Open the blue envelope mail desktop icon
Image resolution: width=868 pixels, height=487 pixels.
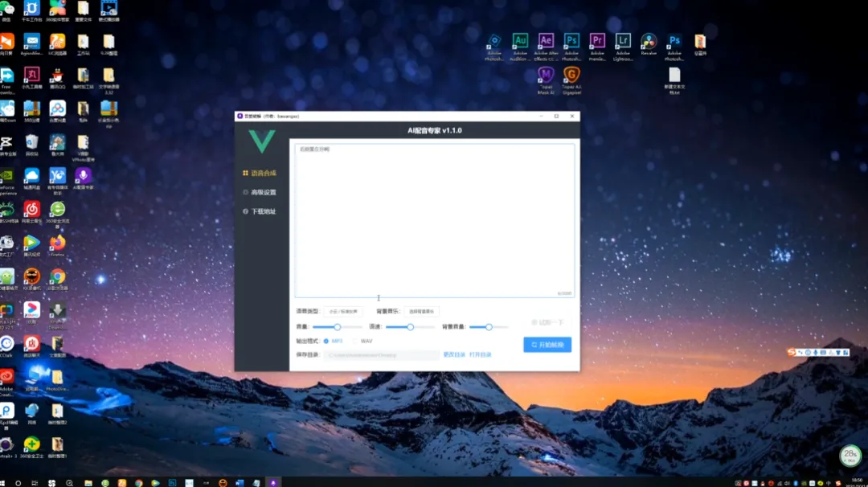point(31,45)
